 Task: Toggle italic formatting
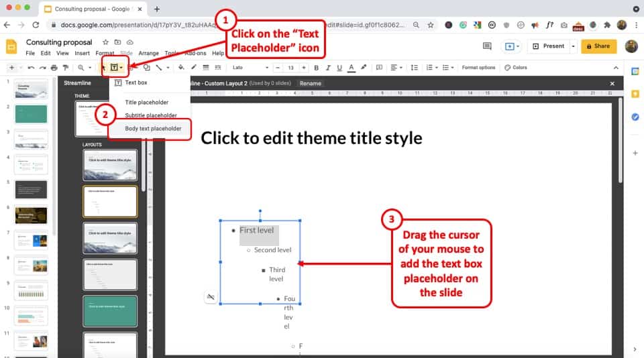click(x=328, y=67)
